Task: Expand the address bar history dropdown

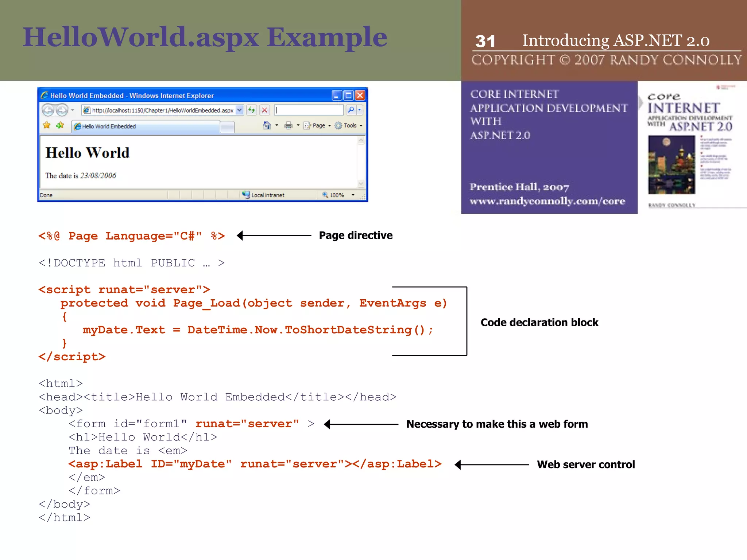Action: pyautogui.click(x=239, y=110)
